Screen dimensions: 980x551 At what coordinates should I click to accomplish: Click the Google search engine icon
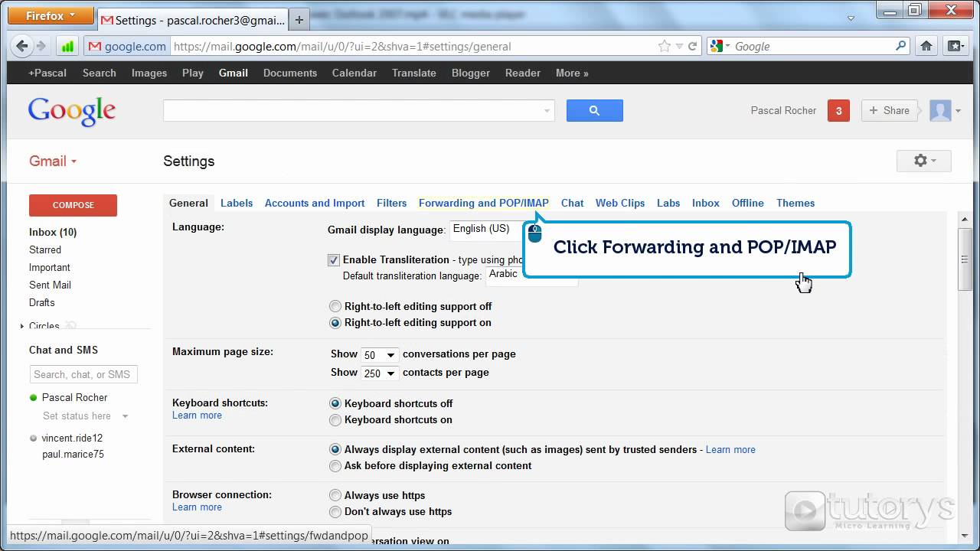pyautogui.click(x=716, y=46)
